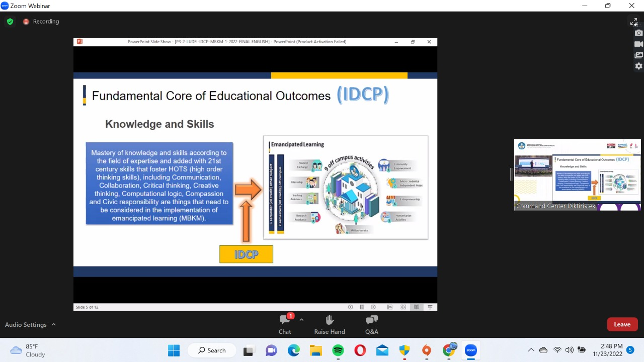The image size is (644, 362).
Task: Open the clock showing 2:48 PM
Action: click(607, 350)
